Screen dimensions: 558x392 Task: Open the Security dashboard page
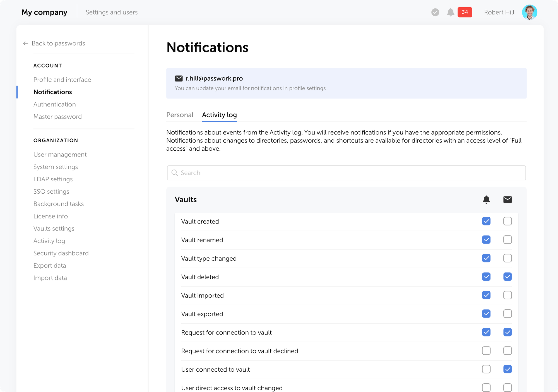[x=61, y=253]
